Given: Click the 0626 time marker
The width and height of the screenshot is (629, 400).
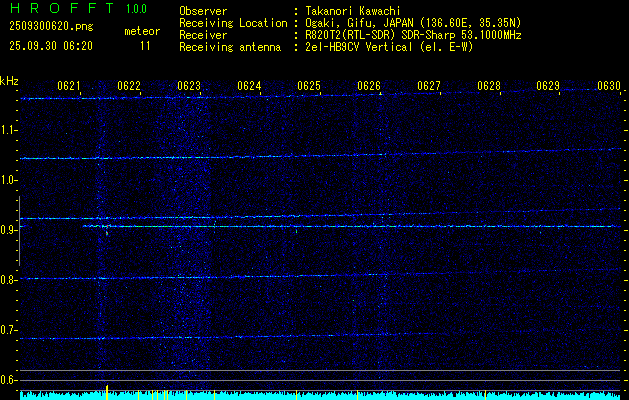Looking at the screenshot, I should pos(369,86).
